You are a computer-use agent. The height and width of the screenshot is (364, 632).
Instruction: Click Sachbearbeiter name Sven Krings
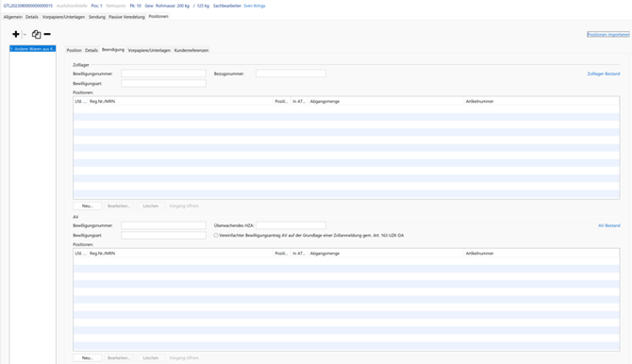click(255, 6)
